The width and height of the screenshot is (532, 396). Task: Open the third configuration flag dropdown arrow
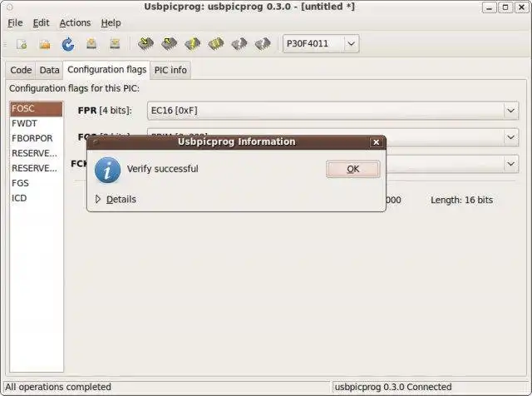pos(510,164)
